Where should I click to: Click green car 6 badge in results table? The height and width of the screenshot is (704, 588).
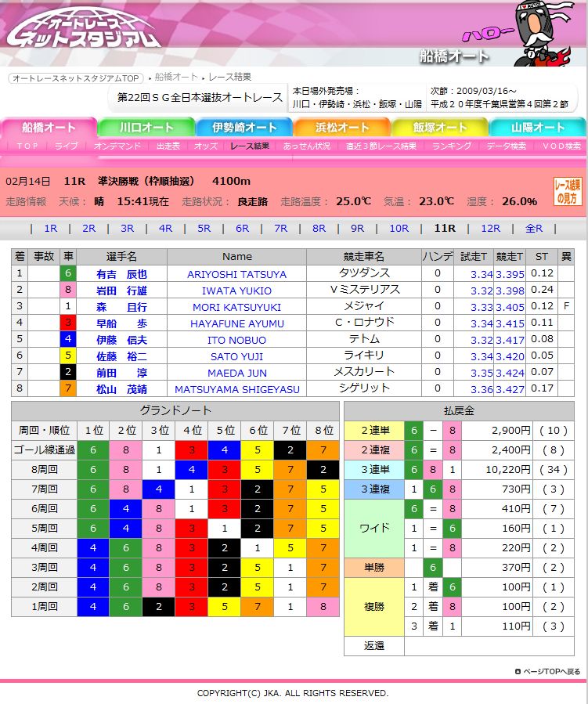68,273
